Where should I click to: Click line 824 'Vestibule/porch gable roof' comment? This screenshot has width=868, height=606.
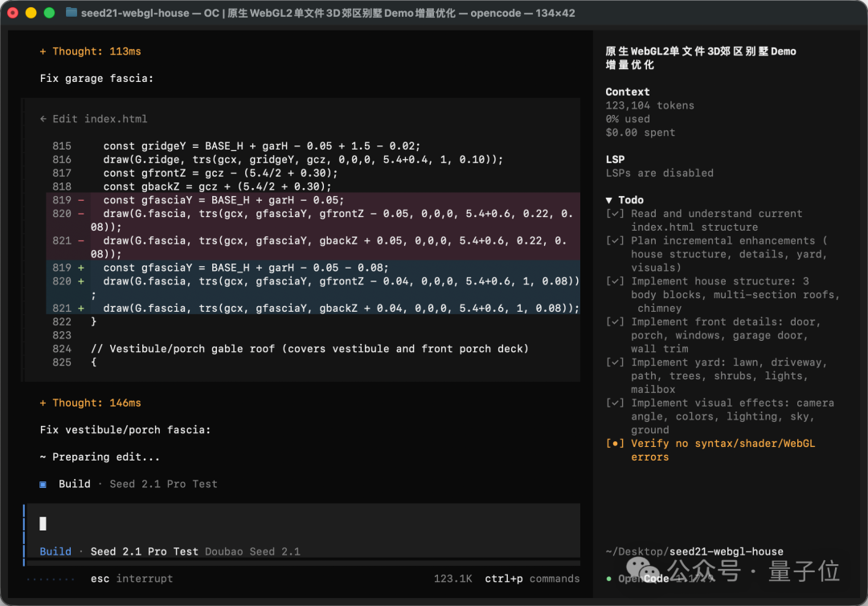(x=309, y=349)
